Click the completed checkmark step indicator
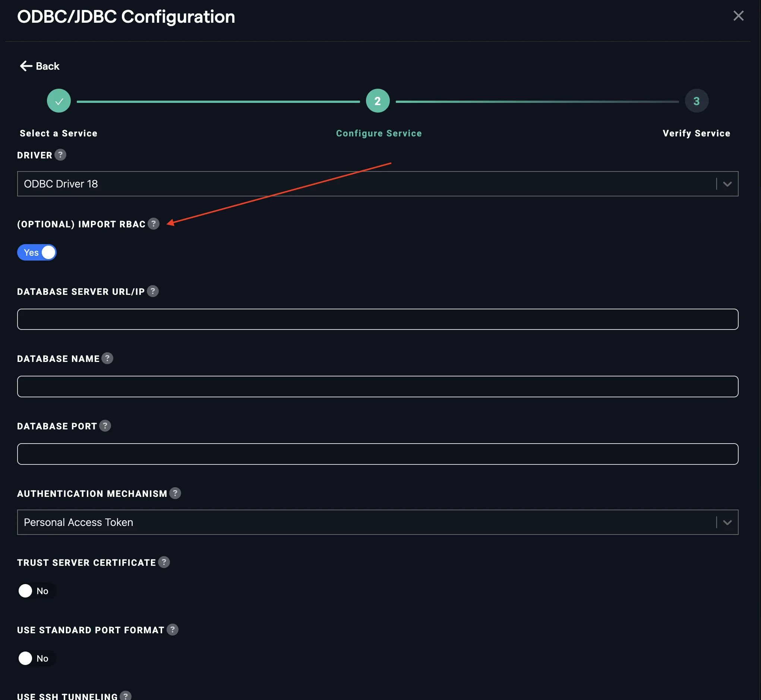This screenshot has height=700, width=761. (x=59, y=100)
